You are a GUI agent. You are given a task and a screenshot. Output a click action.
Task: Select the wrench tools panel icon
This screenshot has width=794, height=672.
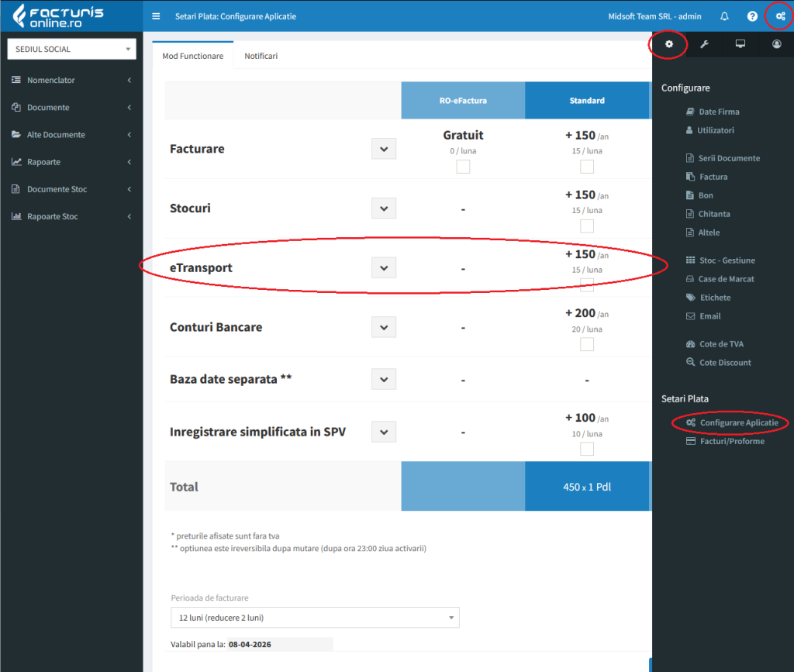(704, 44)
